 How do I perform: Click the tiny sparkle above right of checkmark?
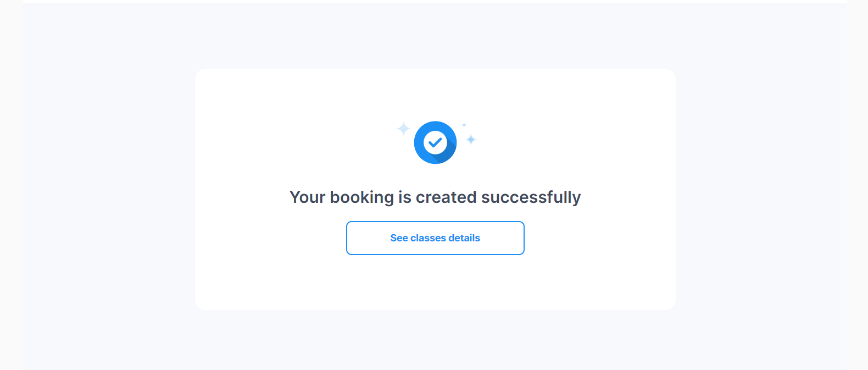(464, 125)
